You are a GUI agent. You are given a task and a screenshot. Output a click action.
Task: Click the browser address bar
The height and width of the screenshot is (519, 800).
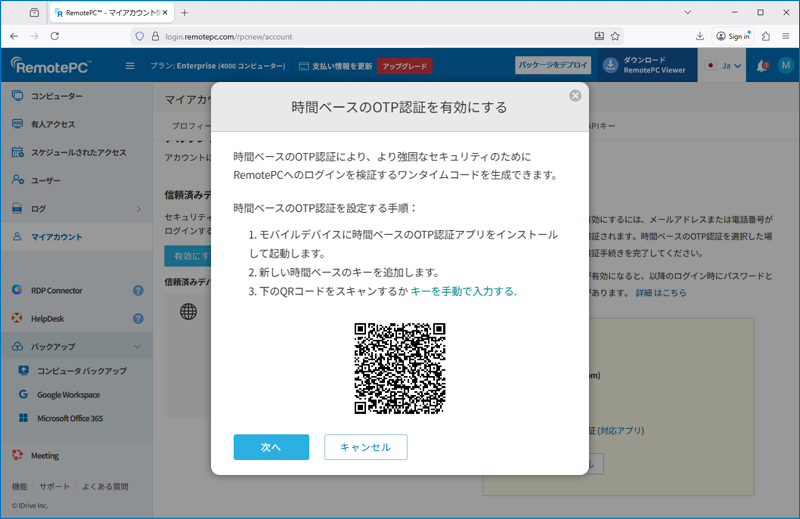[x=375, y=36]
